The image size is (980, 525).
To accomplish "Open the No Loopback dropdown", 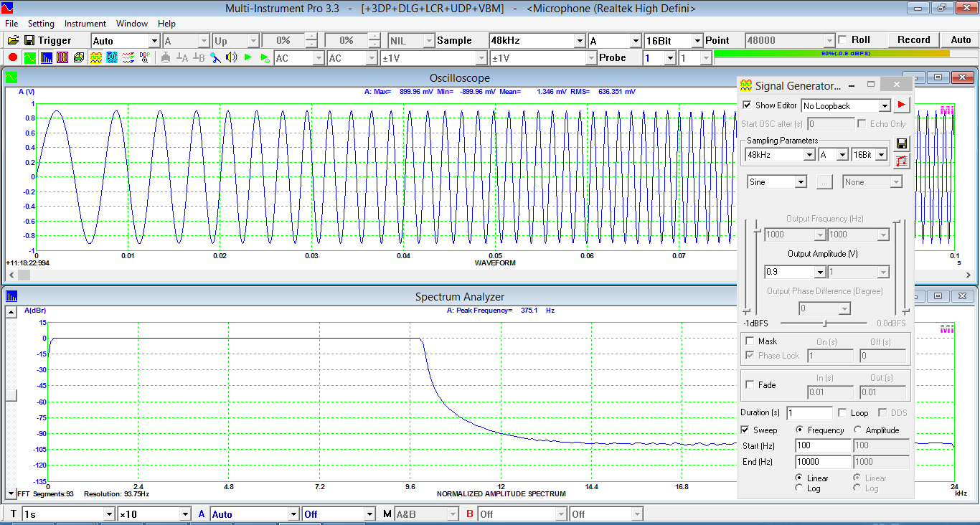I will click(x=885, y=106).
